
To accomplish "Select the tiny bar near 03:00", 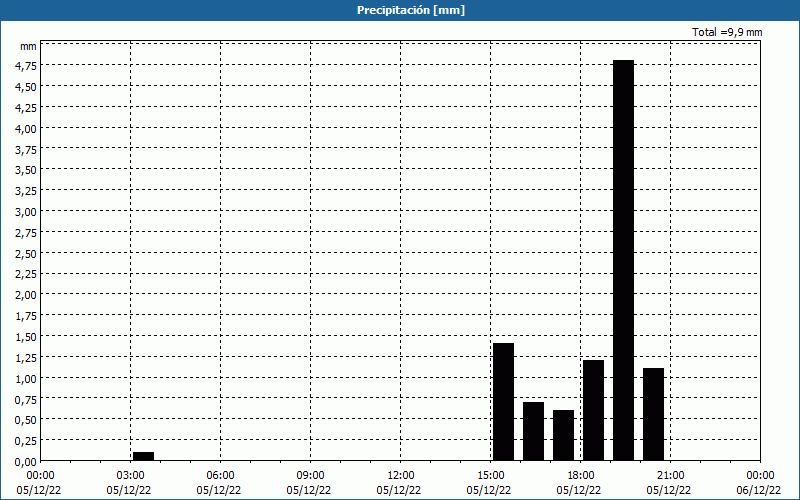I will 143,456.
